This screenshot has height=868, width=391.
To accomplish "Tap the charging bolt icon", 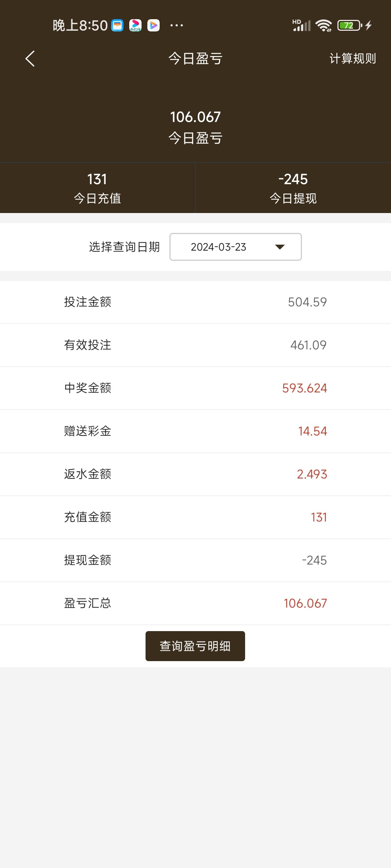I will tap(369, 25).
